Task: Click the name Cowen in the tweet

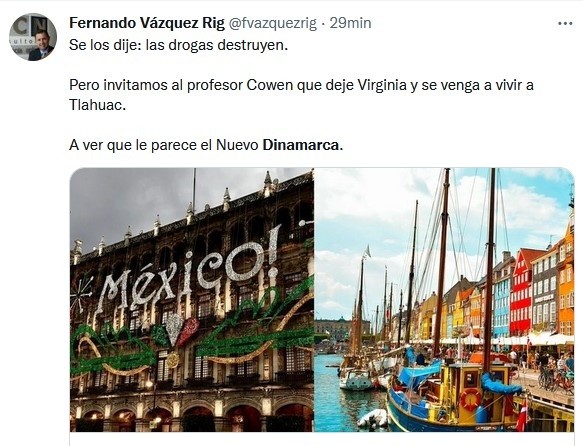Action: [270, 85]
